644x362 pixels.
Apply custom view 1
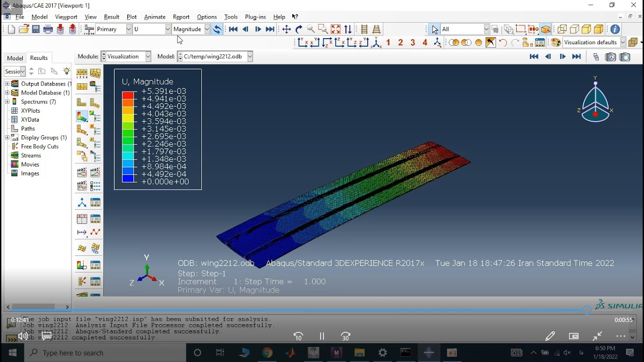tap(388, 43)
